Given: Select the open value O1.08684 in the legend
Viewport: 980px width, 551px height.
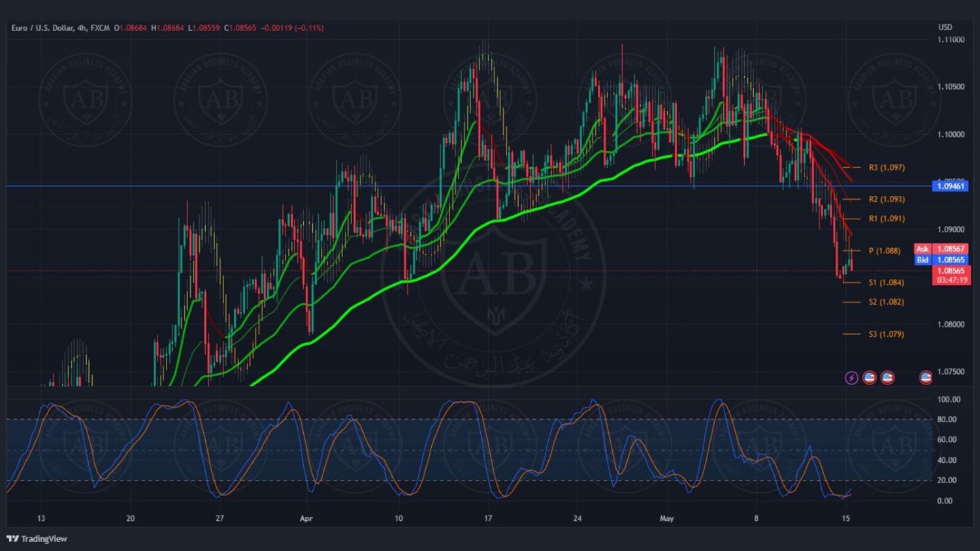Looking at the screenshot, I should (131, 28).
